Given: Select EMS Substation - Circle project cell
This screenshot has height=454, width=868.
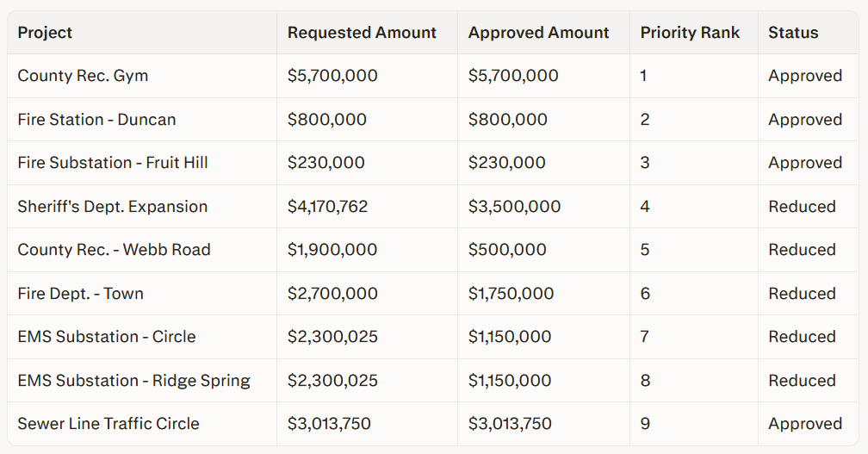Looking at the screenshot, I should point(107,337).
